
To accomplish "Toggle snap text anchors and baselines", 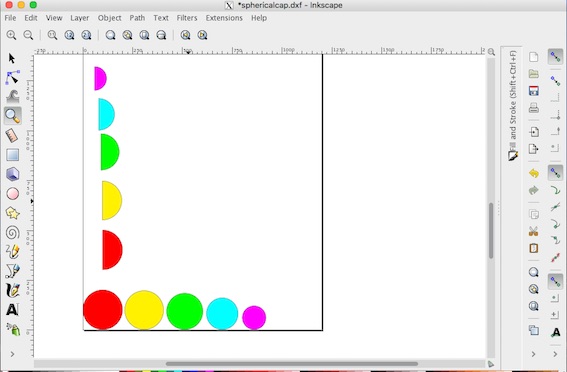I will tap(555, 332).
